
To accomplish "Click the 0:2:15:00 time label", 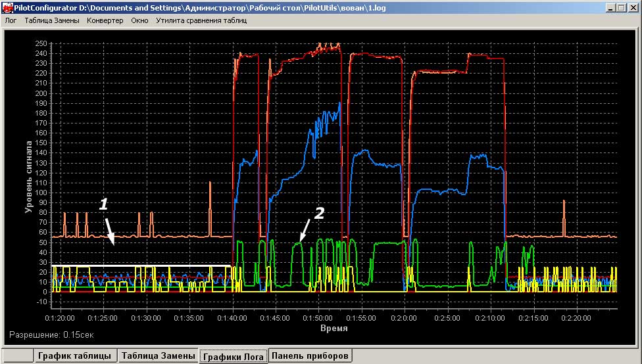I will (x=533, y=318).
